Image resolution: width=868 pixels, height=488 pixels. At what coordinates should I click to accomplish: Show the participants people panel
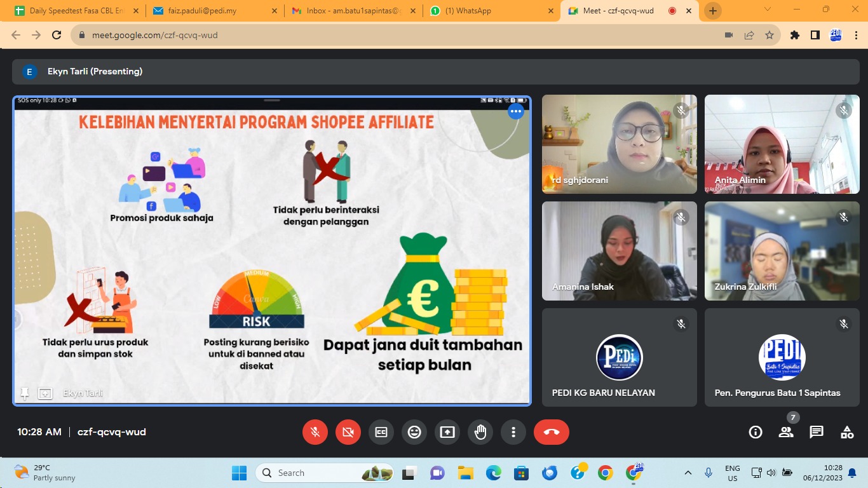point(786,432)
